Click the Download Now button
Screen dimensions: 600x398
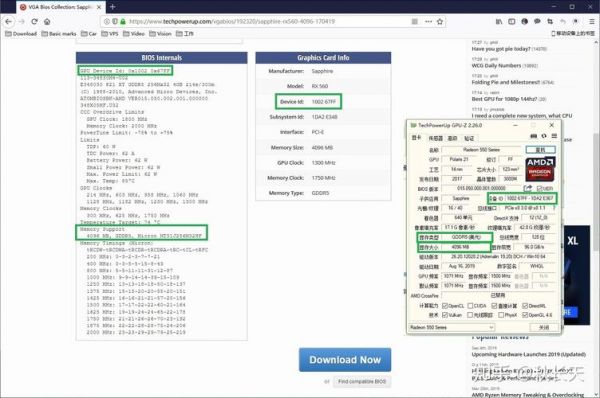[x=345, y=360]
